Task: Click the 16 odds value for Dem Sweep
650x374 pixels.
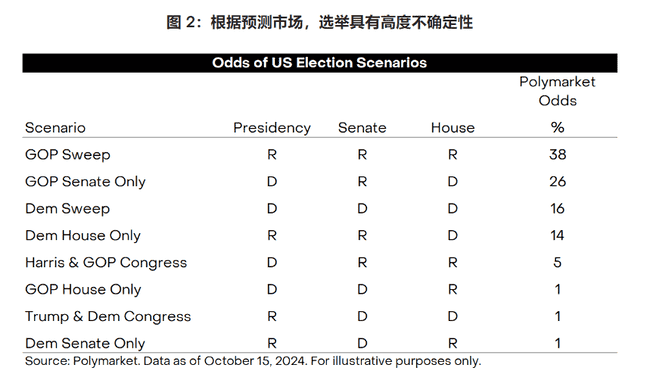Action: 558,209
